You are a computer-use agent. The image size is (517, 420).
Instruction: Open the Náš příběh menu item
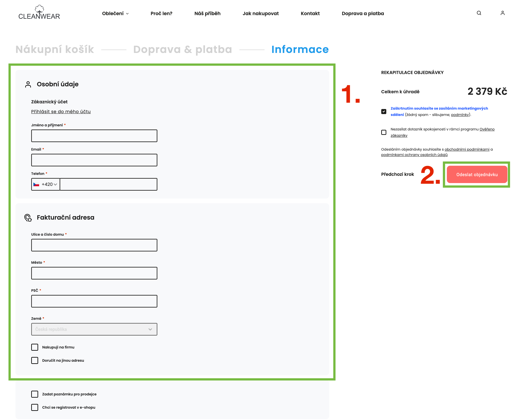[x=207, y=14]
